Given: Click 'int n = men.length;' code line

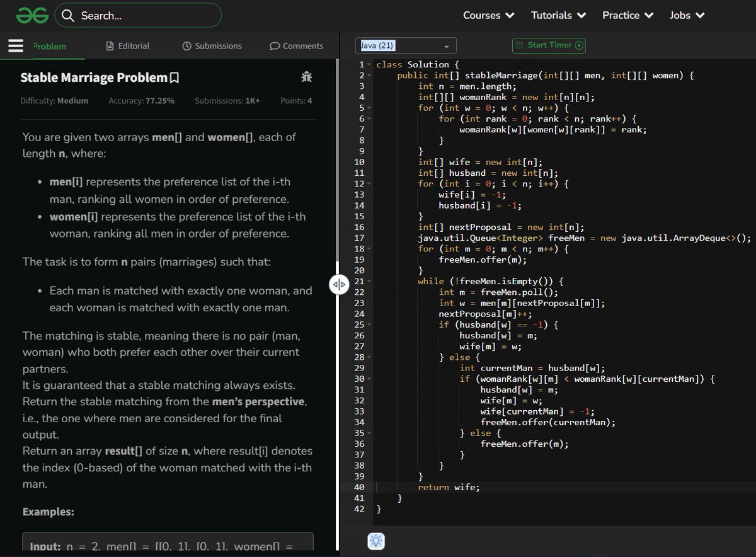Looking at the screenshot, I should point(467,86).
